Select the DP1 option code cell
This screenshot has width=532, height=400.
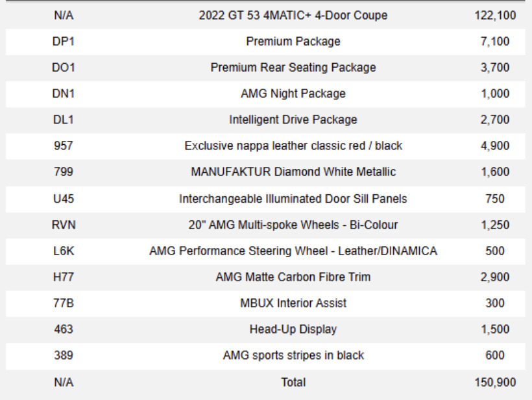(64, 42)
